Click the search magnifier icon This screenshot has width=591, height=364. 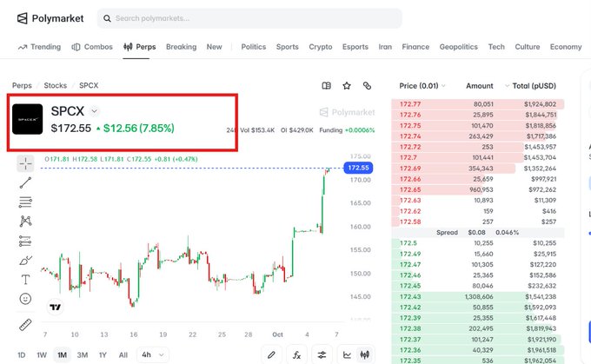tap(107, 18)
